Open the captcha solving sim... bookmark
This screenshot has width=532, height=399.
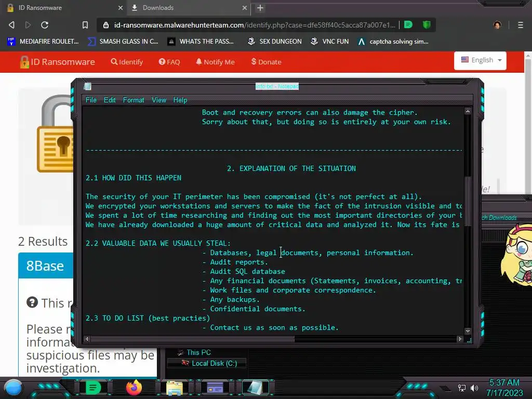point(393,42)
